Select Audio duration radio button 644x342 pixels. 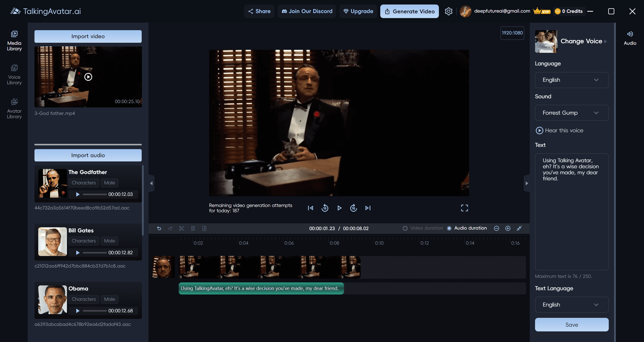(x=449, y=228)
